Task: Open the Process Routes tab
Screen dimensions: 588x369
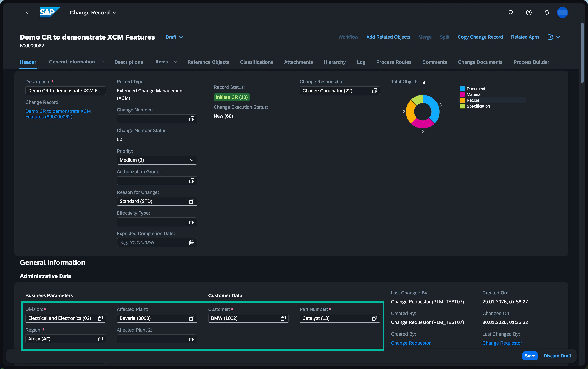Action: [x=394, y=62]
